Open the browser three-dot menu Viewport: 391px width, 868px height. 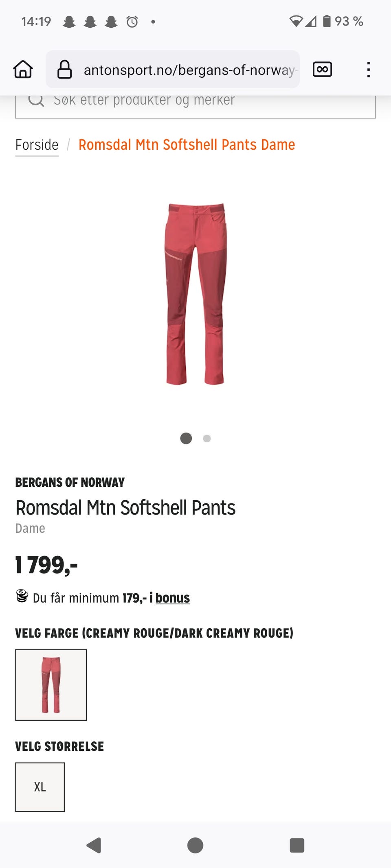coord(368,70)
